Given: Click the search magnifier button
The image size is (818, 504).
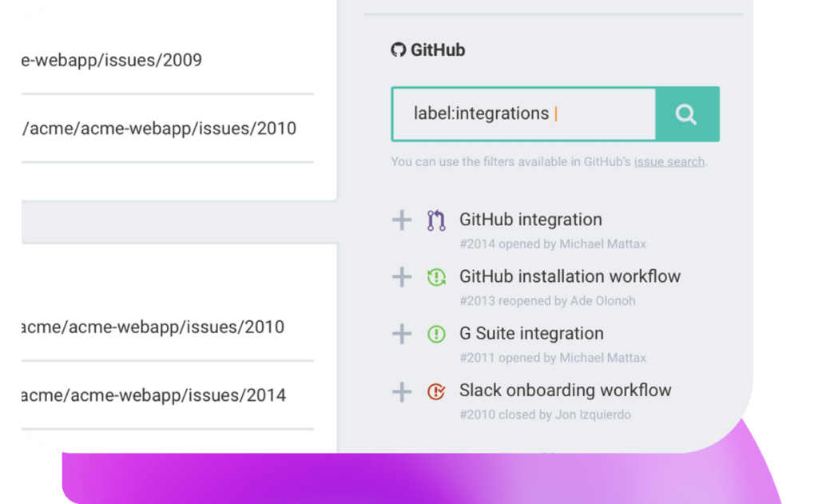Looking at the screenshot, I should click(687, 113).
